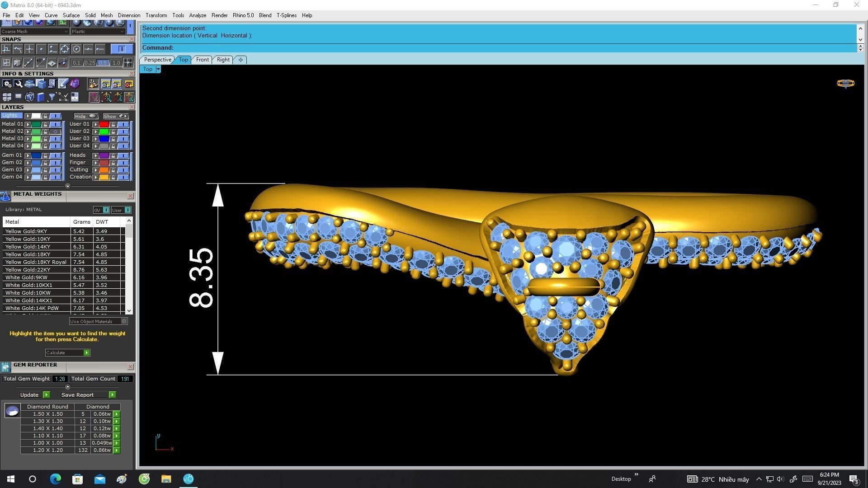Open the Analyze menu
The image size is (868, 488).
tap(198, 15)
